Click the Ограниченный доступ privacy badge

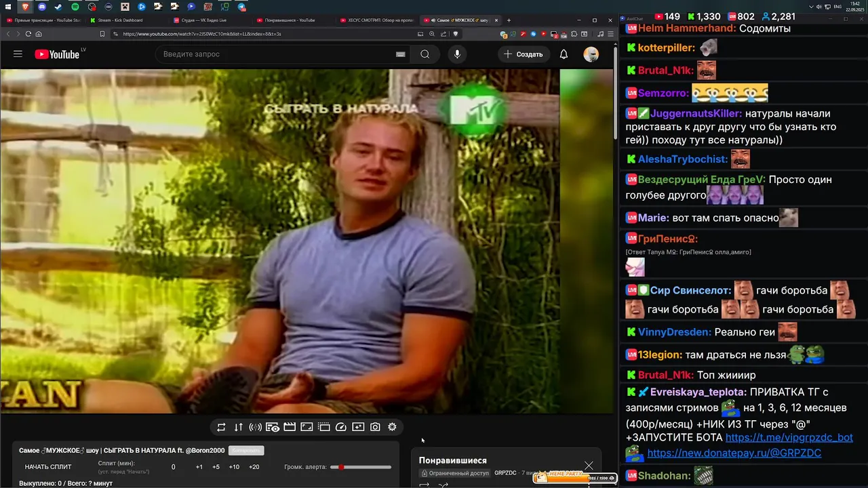coord(454,473)
